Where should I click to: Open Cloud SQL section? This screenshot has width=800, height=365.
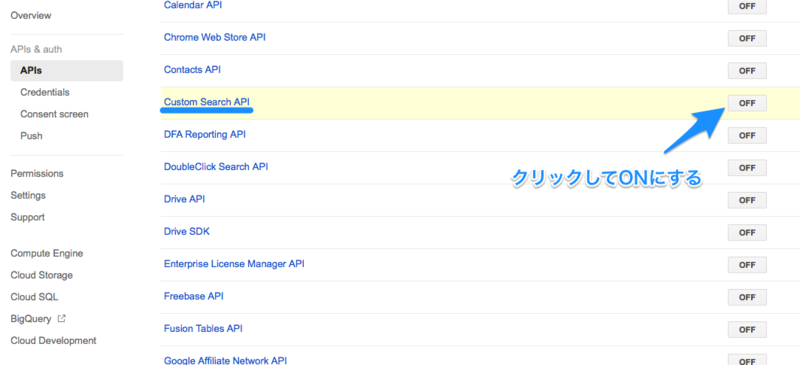pos(34,297)
